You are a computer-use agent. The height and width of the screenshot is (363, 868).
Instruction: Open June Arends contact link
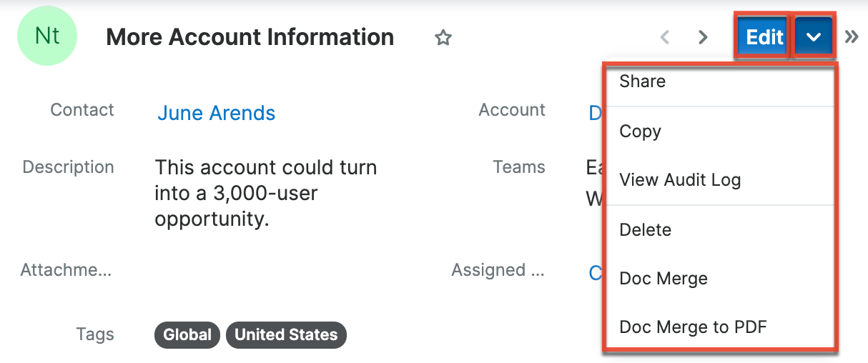point(216,113)
